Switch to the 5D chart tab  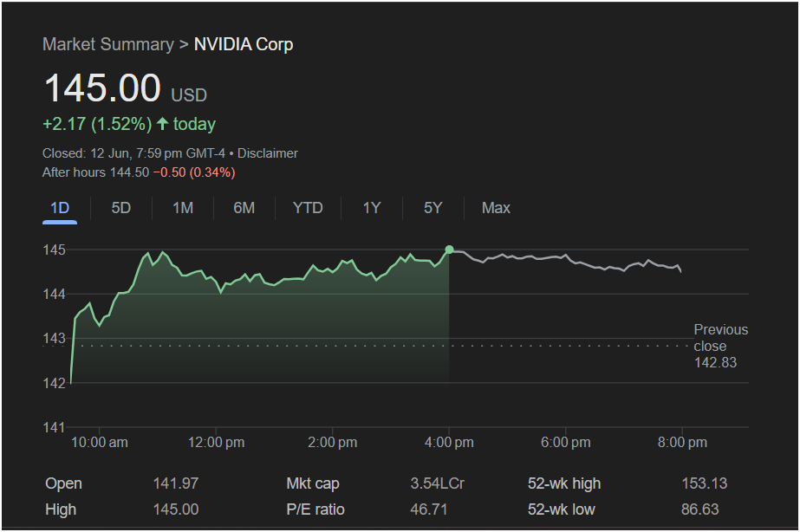(121, 208)
